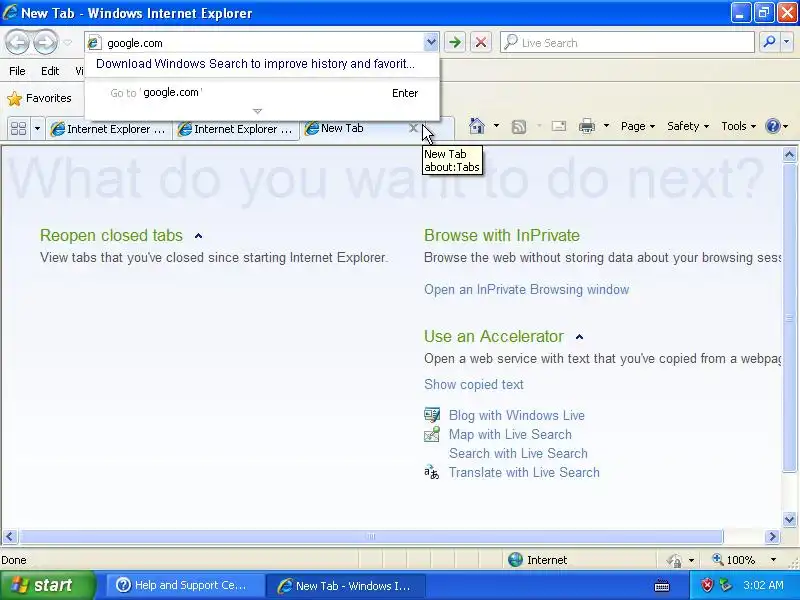Image resolution: width=800 pixels, height=600 pixels.
Task: Collapse Use an Accelerator section
Action: pyautogui.click(x=579, y=337)
